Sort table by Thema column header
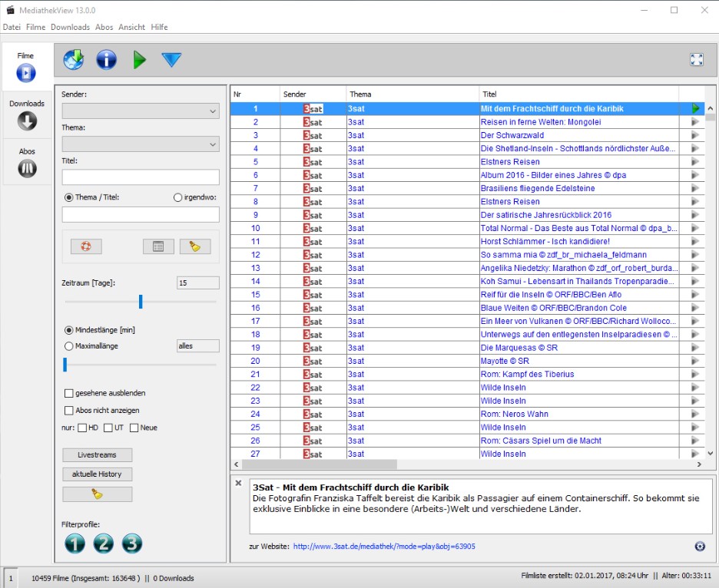 (413, 94)
